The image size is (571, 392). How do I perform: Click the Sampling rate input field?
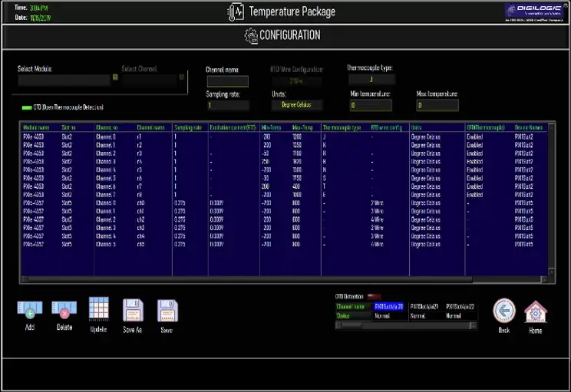227,105
